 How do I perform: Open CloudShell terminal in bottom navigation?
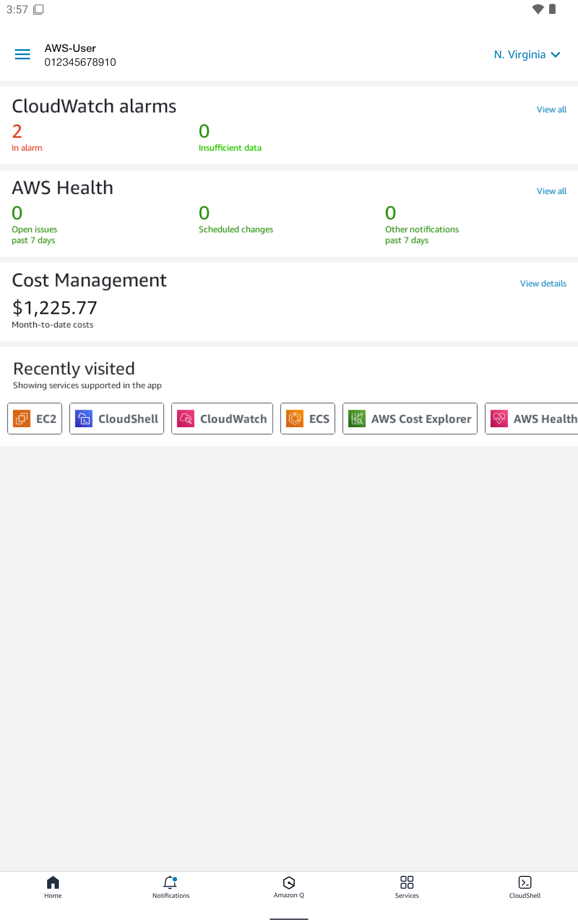525,887
